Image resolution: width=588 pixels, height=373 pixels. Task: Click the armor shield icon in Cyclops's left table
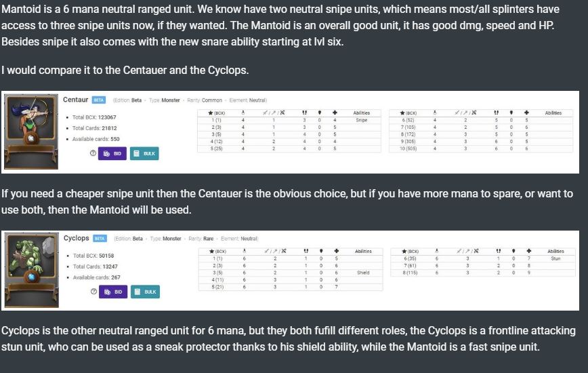(320, 252)
